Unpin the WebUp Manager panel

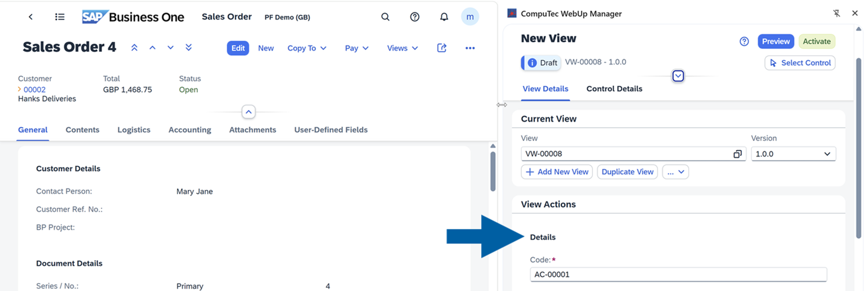(836, 14)
